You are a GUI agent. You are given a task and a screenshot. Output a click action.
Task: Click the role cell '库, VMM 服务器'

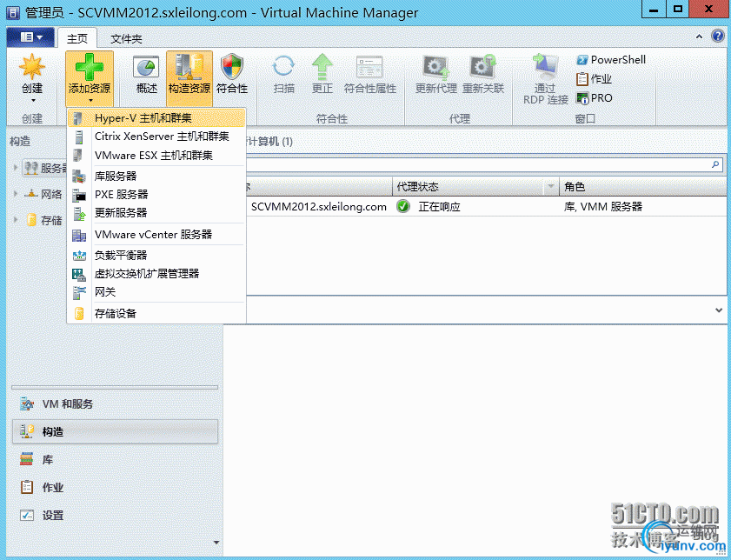603,207
